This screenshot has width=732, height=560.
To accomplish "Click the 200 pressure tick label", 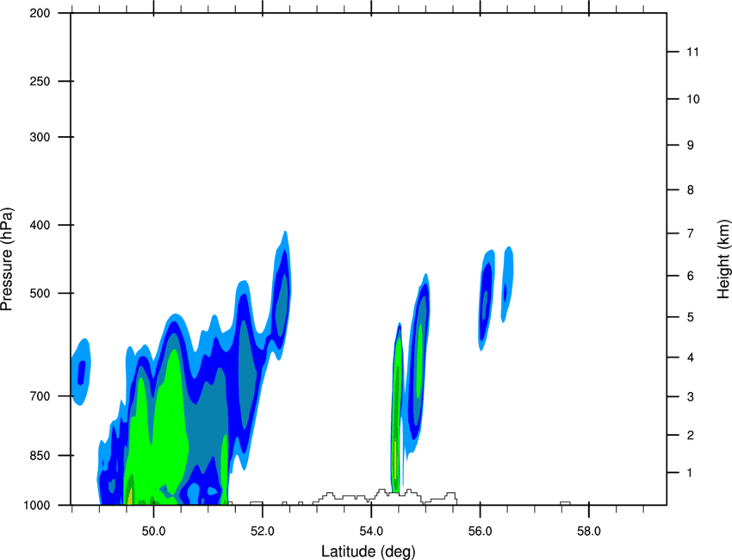I will (40, 13).
